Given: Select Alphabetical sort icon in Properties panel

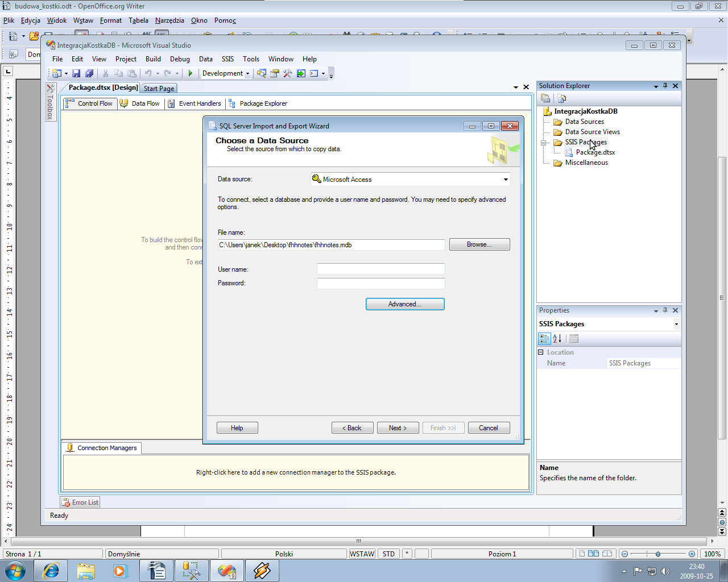Looking at the screenshot, I should (x=557, y=339).
